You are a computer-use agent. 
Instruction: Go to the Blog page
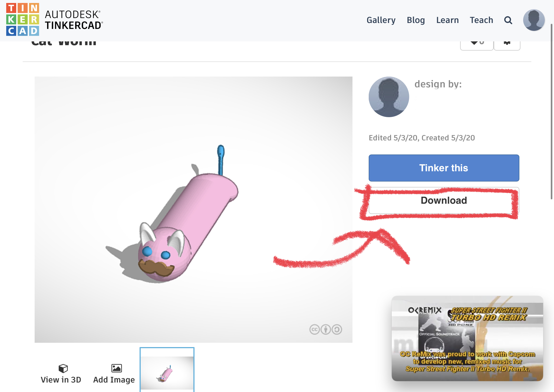pyautogui.click(x=416, y=20)
